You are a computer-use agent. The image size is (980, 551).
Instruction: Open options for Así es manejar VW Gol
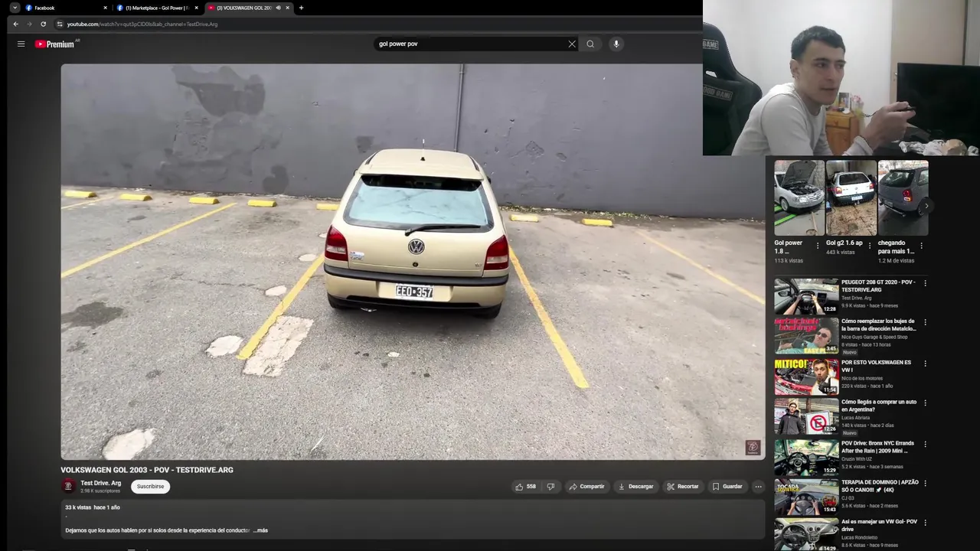click(925, 523)
